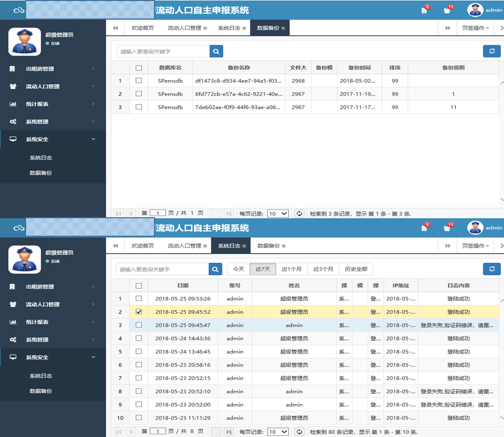Open page size dropdown in the 80-record log pager
This screenshot has width=504, height=437.
[x=278, y=432]
